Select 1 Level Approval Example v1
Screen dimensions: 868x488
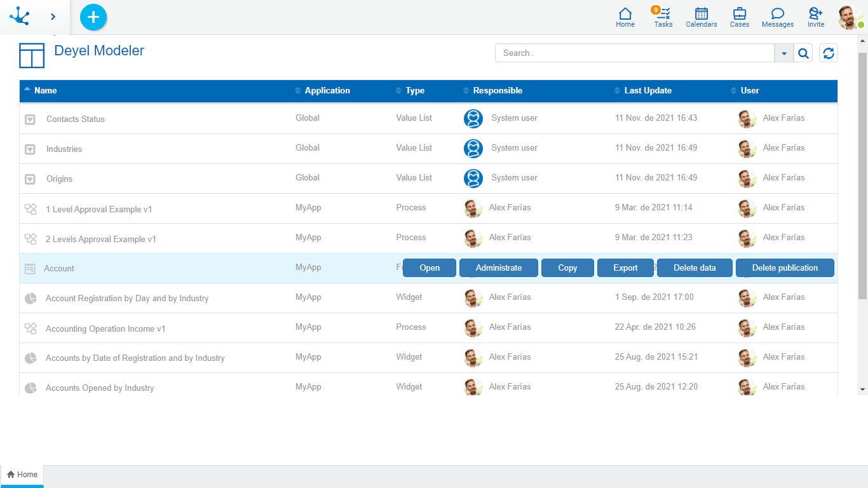point(99,210)
